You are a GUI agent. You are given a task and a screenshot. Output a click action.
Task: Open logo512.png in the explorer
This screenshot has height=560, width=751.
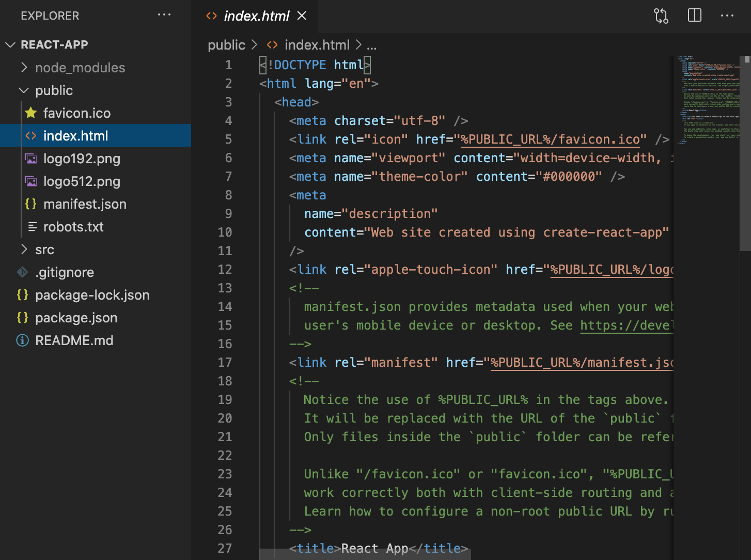pyautogui.click(x=82, y=181)
